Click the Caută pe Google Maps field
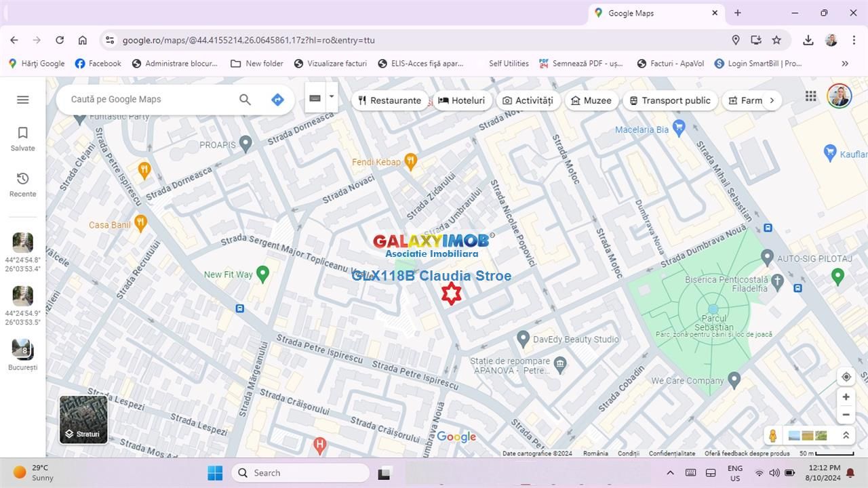The width and height of the screenshot is (868, 488). pos(149,100)
